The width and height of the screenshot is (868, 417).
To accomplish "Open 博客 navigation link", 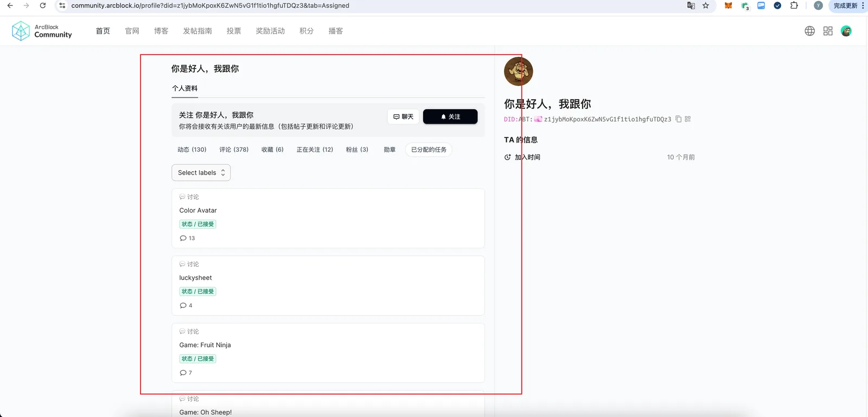I will (x=161, y=31).
